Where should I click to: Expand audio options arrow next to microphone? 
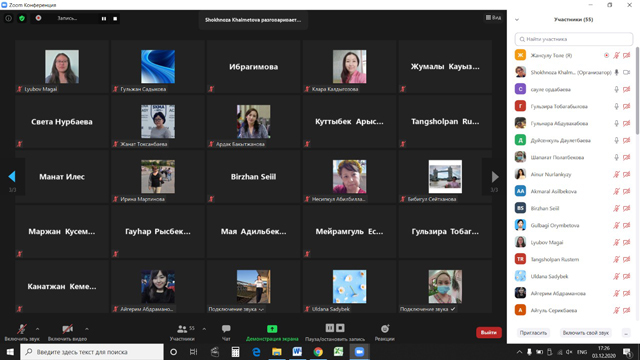(x=38, y=329)
